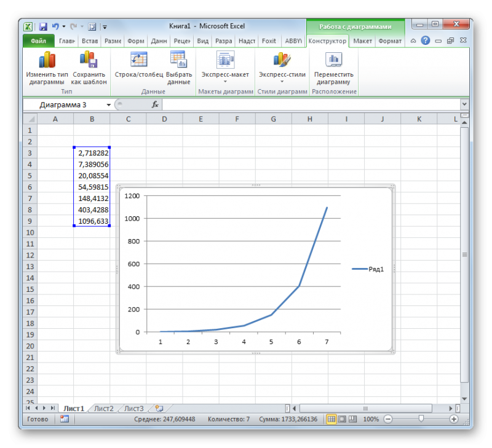Image resolution: width=492 pixels, height=448 pixels.
Task: Restore workbook window icon in ribbon
Action: coord(450,41)
